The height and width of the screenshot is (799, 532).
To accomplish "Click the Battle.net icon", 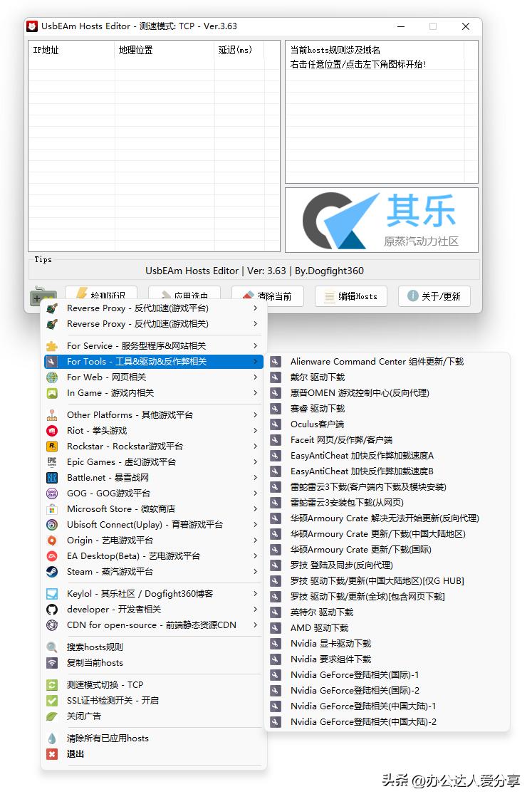I will pyautogui.click(x=52, y=478).
